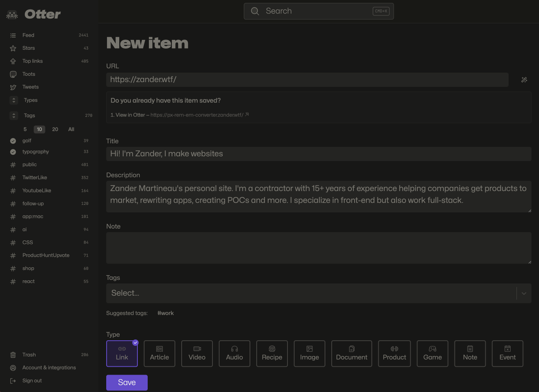Select the Article type option
This screenshot has height=392, width=539.
point(160,354)
